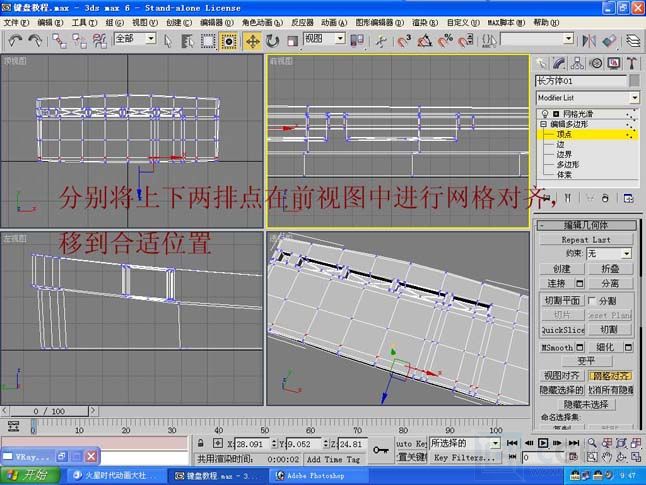This screenshot has width=646, height=485.
Task: Open the 约束 constraint dropdown
Action: 626,253
